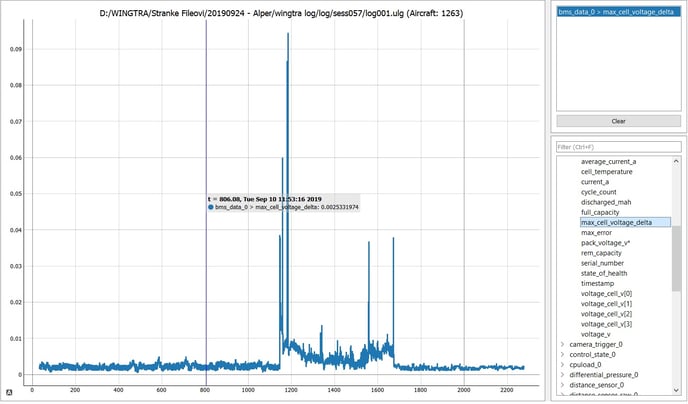Viewport: 688px width, 404px height.
Task: Select the discharged_mah field
Action: click(x=605, y=202)
